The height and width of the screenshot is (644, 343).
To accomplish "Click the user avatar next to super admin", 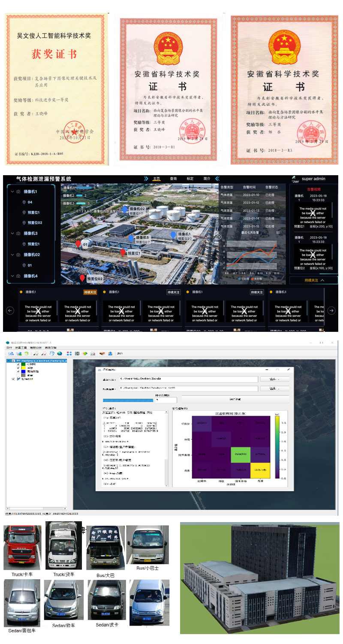I will point(295,178).
